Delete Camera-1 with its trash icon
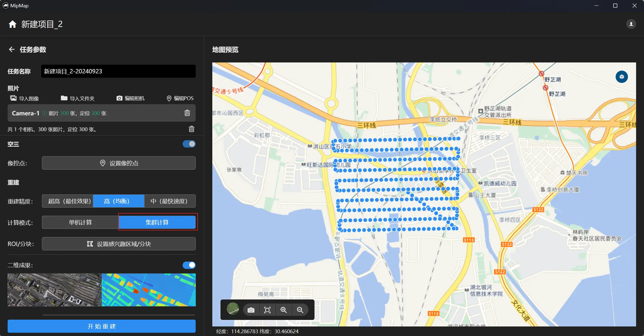 (x=187, y=113)
